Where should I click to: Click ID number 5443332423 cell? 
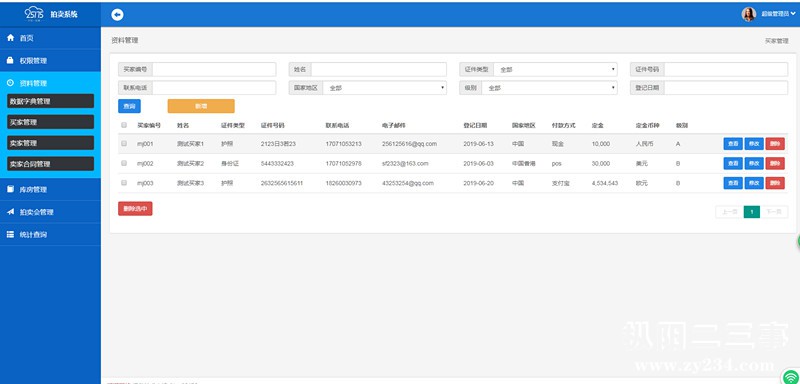coord(277,163)
